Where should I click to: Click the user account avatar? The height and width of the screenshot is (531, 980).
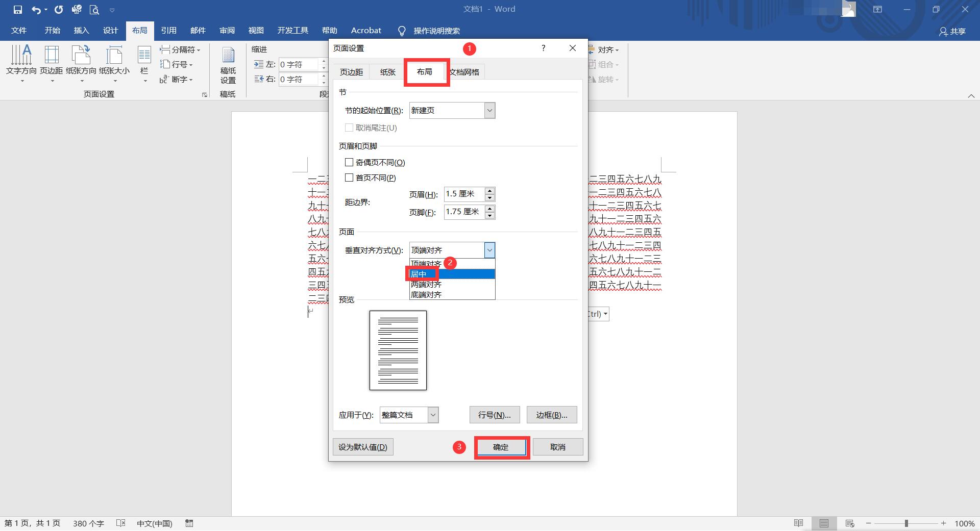(x=848, y=9)
